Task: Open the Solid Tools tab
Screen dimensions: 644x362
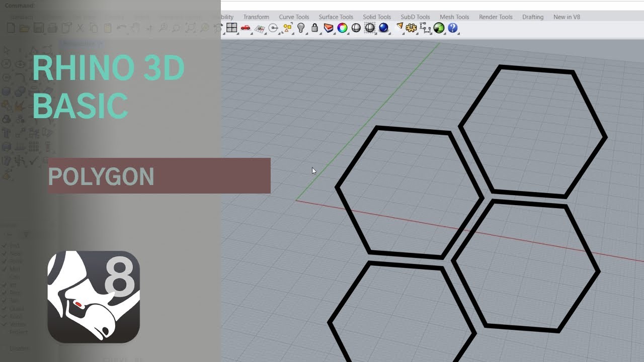Action: pos(377,17)
